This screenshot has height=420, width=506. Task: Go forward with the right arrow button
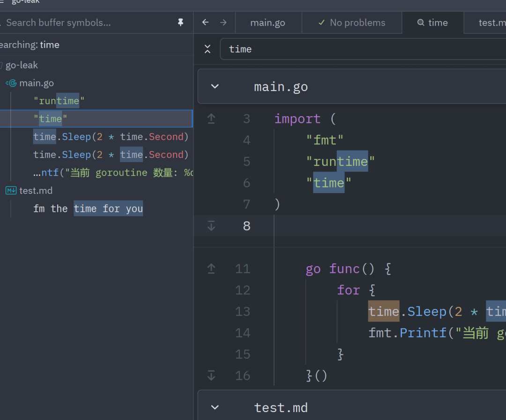pos(223,22)
